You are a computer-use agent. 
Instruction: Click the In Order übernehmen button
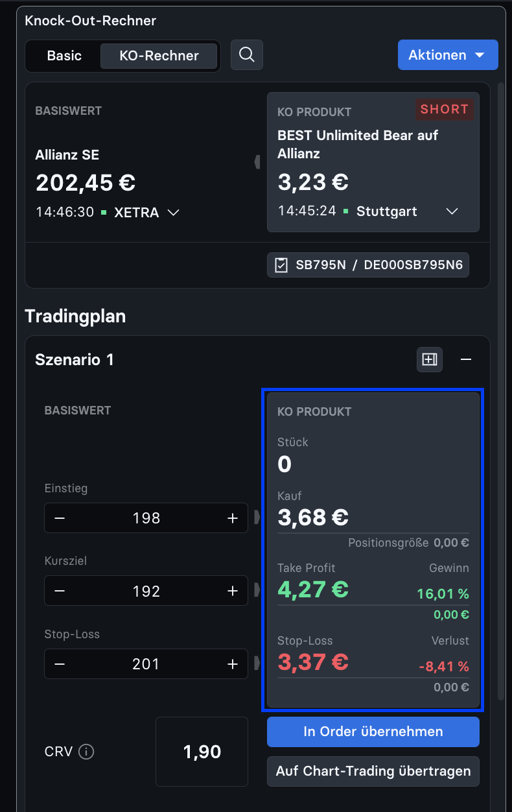373,732
